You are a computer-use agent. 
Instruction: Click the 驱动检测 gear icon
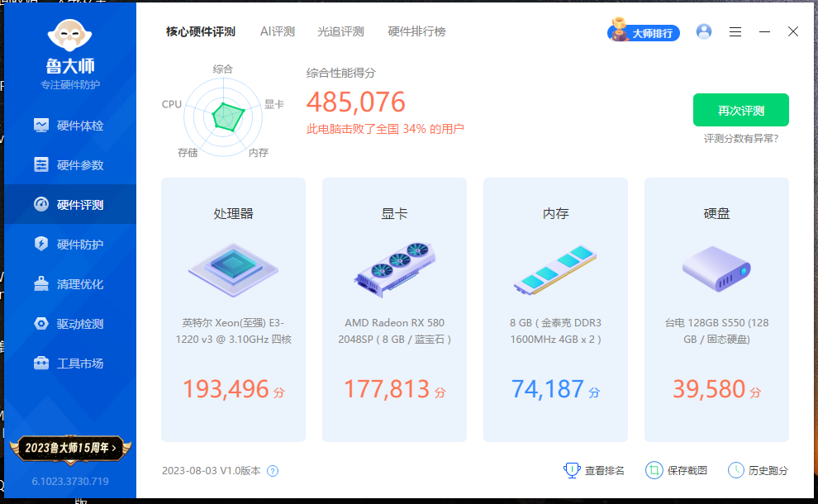click(x=41, y=324)
